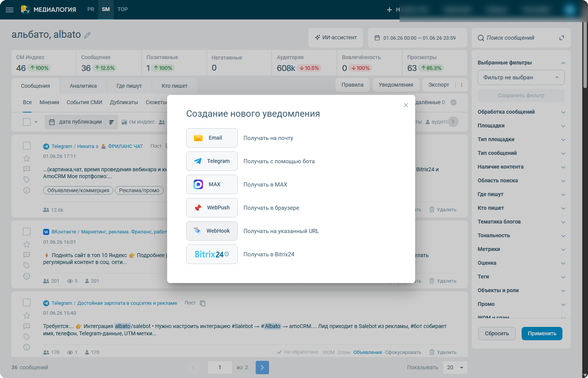Choose Bitrix24 notification option
The width and height of the screenshot is (588, 378).
pyautogui.click(x=212, y=254)
